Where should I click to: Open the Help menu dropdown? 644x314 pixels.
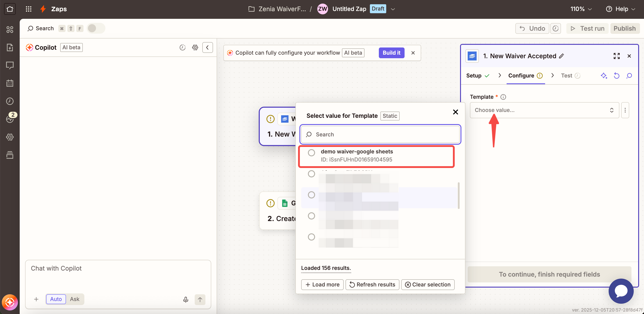click(621, 9)
